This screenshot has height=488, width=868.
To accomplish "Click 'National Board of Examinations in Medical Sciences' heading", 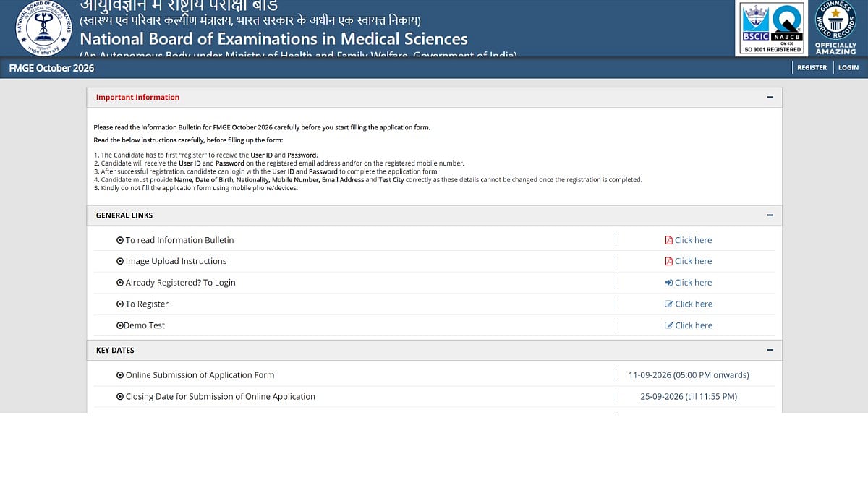I will click(273, 39).
